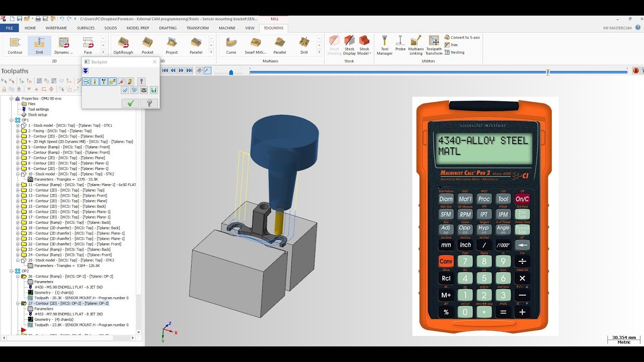Select the OptiRough 3D toolpath

coord(123,45)
